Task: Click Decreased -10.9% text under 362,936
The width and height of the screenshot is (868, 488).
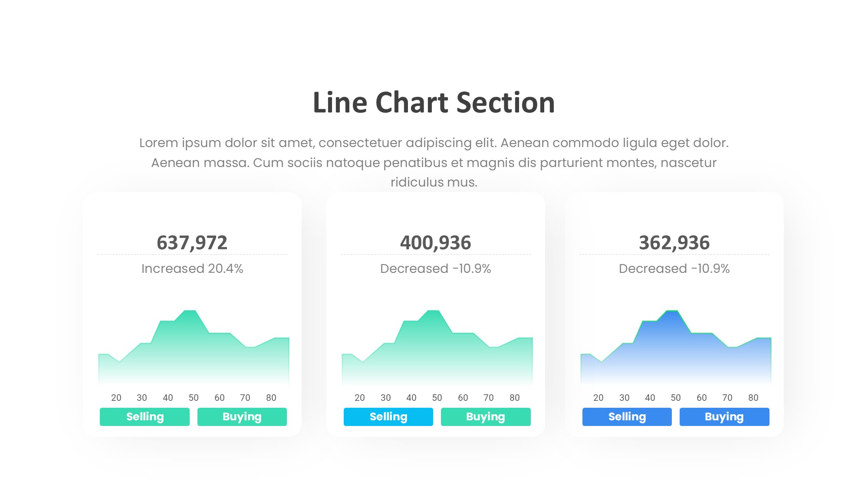Action: (674, 269)
